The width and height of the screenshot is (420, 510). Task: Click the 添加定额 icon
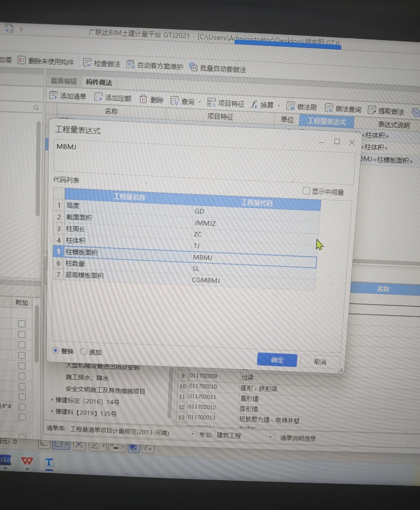tap(98, 97)
